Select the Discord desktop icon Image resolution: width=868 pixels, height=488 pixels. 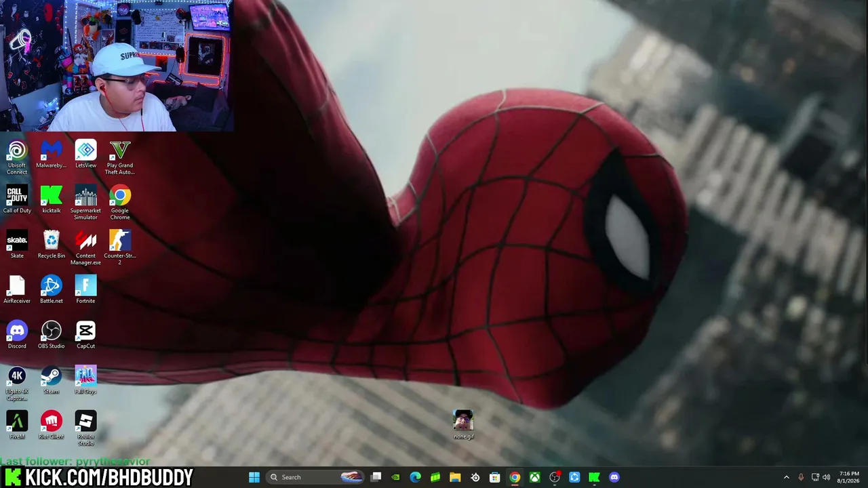[17, 335]
